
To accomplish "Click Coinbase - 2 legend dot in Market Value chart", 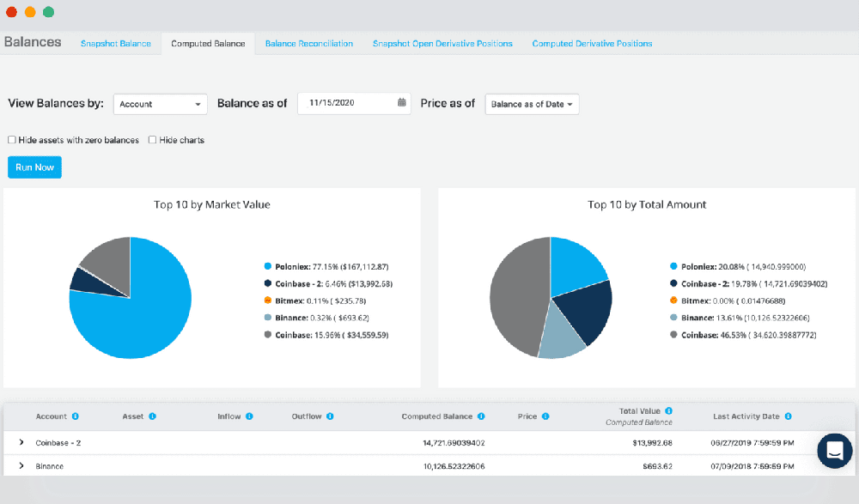I will pos(268,283).
